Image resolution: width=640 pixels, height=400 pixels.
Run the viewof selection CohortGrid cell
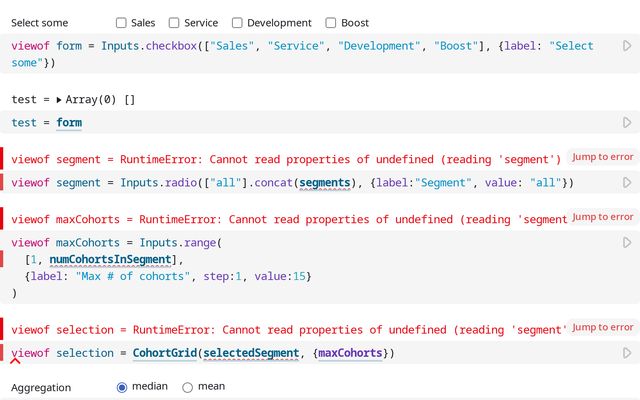click(627, 353)
